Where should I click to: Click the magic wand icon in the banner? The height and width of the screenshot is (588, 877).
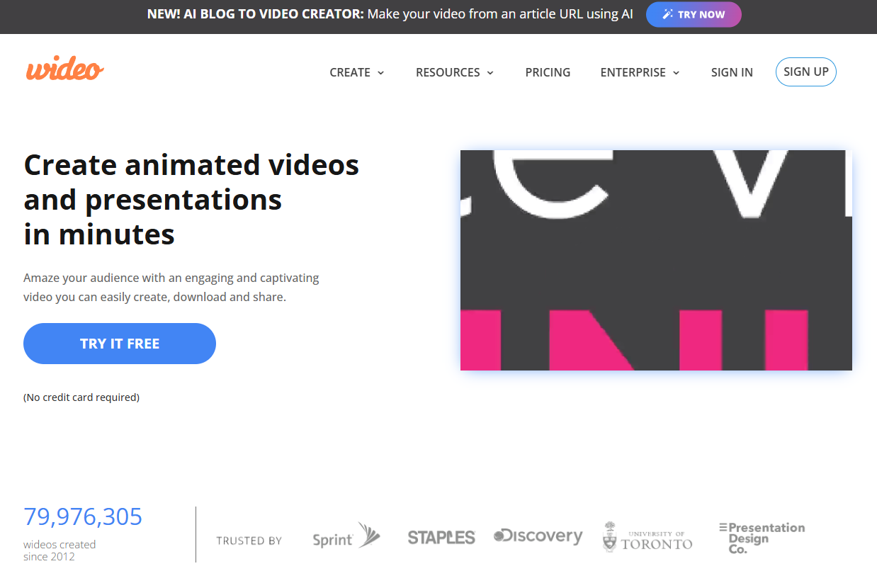pos(667,14)
